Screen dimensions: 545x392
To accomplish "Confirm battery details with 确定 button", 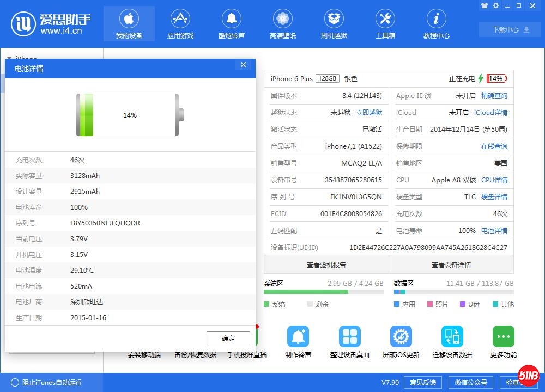I will pyautogui.click(x=228, y=338).
